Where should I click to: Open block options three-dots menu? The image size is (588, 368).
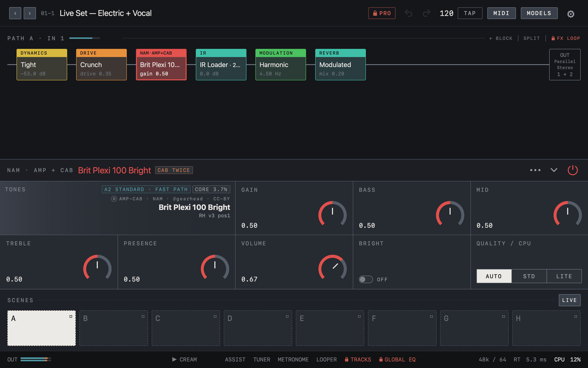(535, 170)
